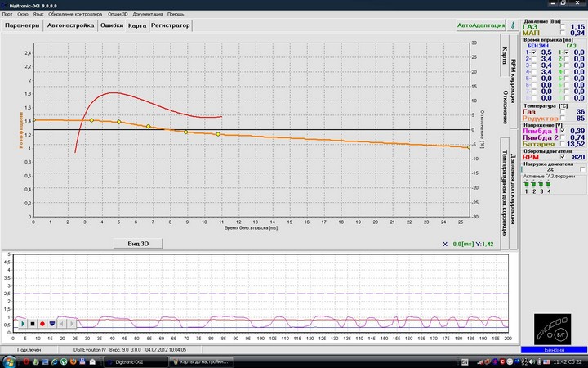The image size is (588, 368).
Task: Click the first active gas injector icon
Action: 526,183
